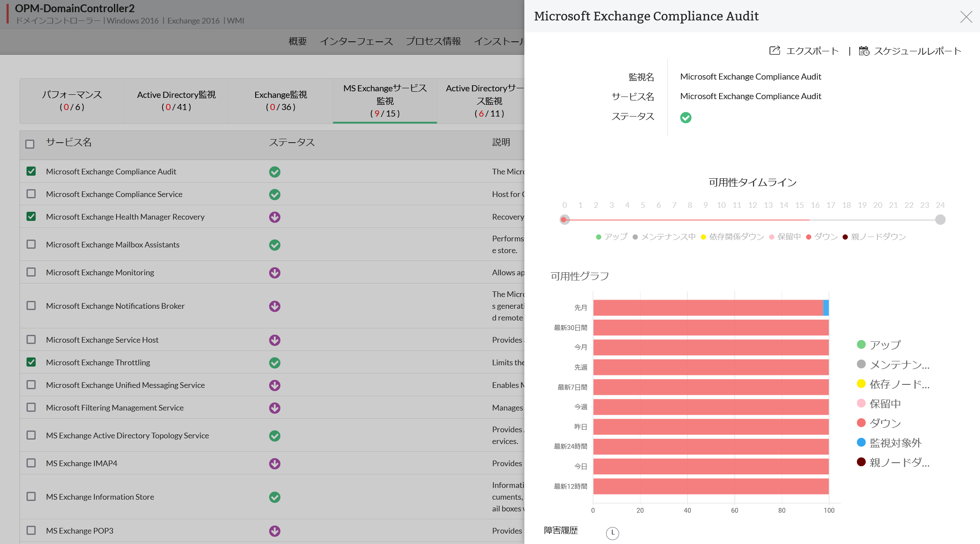Image resolution: width=980 pixels, height=544 pixels.
Task: Check Microsoft Exchange Mailbox Assistants checkbox
Action: tap(31, 244)
